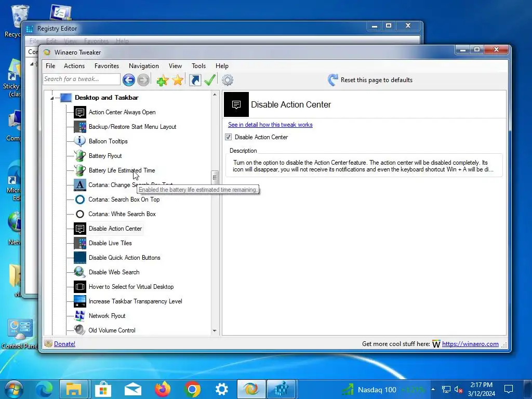Click the Cortana Search Box On Top icon
Screen dimensions: 532x399
tap(80, 199)
